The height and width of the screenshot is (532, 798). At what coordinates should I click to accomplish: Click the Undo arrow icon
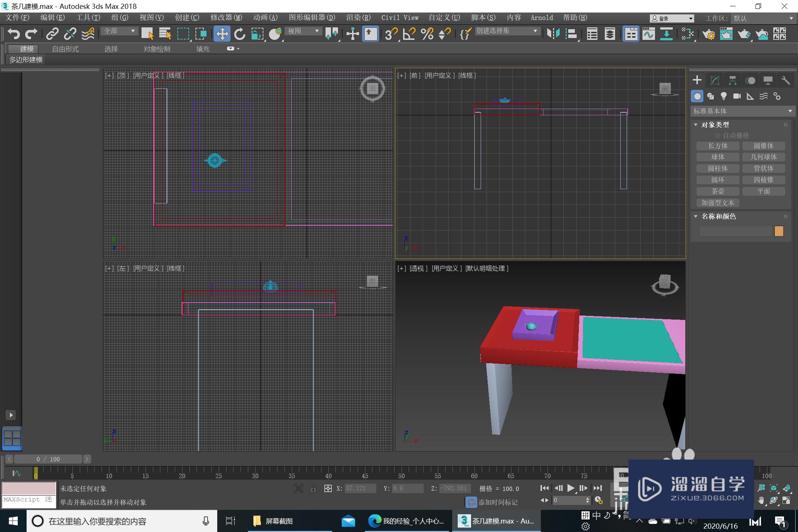click(14, 34)
